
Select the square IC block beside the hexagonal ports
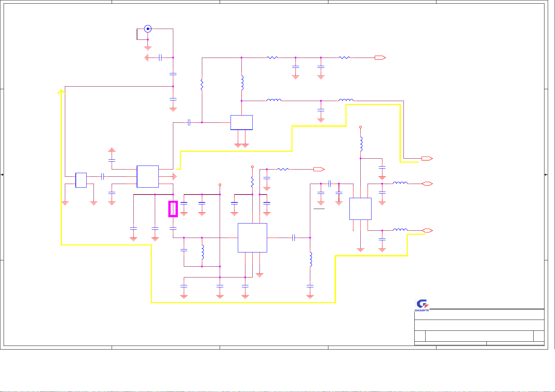360,209
